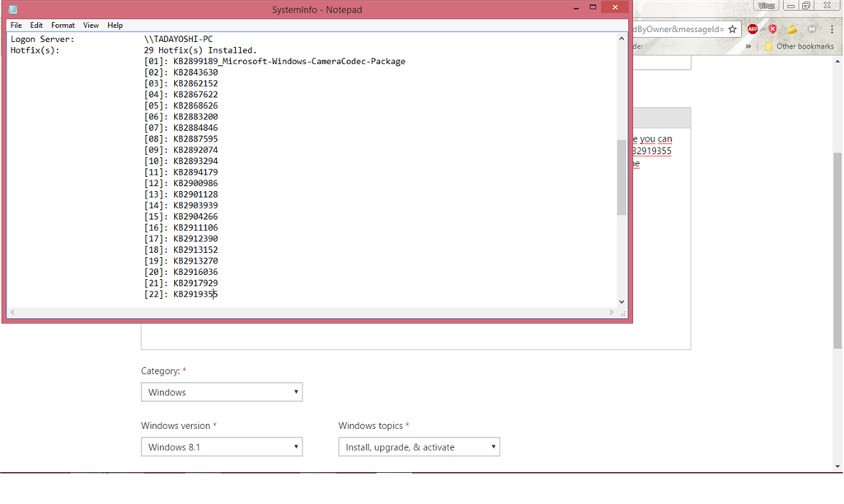This screenshot has width=844, height=504.
Task: Open the Notepad Edit menu
Action: coord(36,26)
